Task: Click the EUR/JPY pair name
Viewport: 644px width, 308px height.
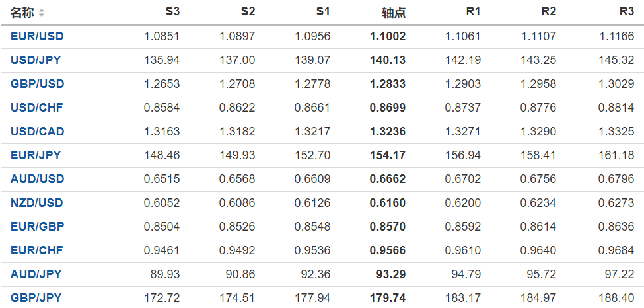Action: pos(36,155)
